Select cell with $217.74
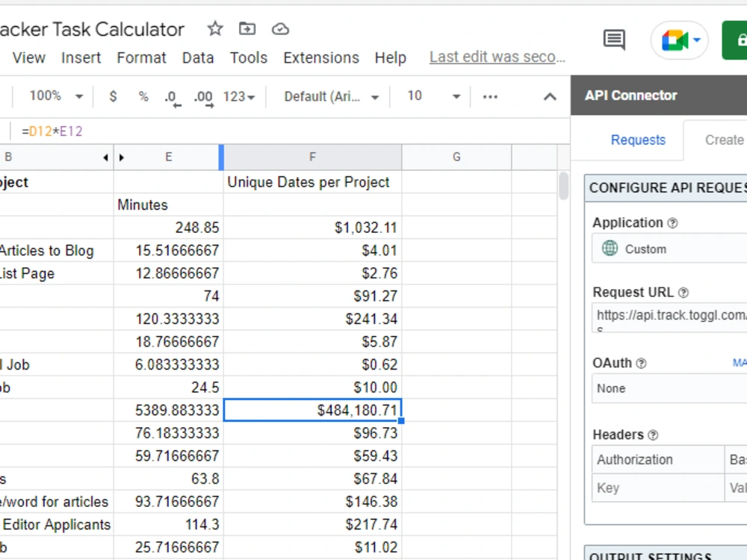The image size is (747, 560). (312, 525)
